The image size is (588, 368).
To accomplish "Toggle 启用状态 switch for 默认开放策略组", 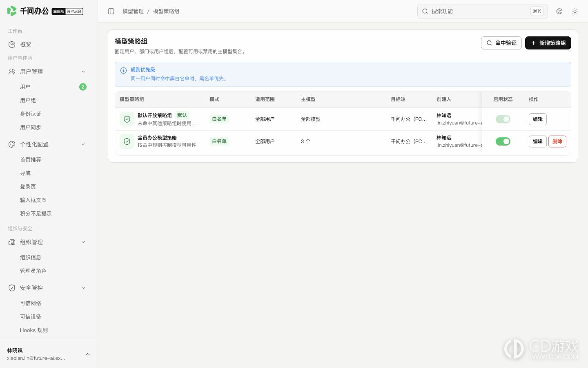I will click(x=503, y=119).
